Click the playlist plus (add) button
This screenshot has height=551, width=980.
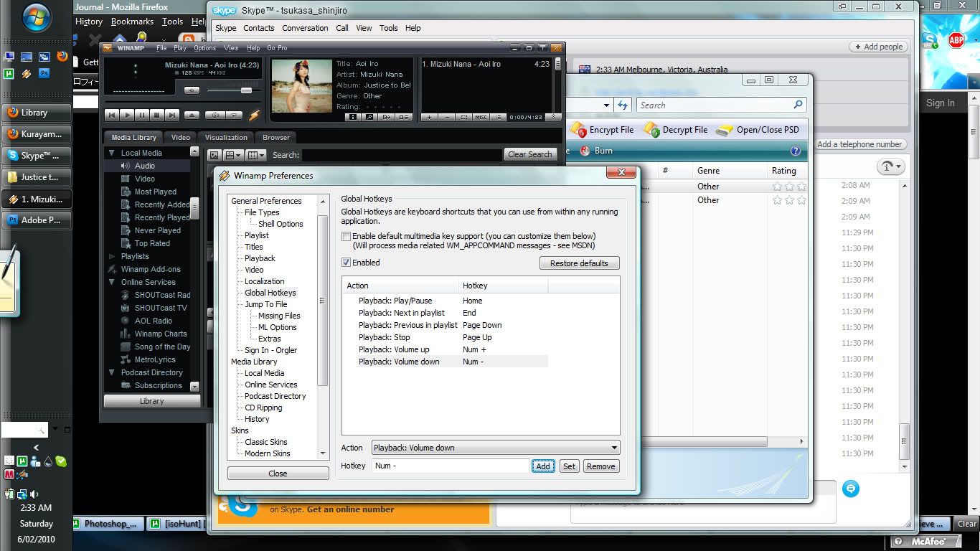pyautogui.click(x=429, y=117)
